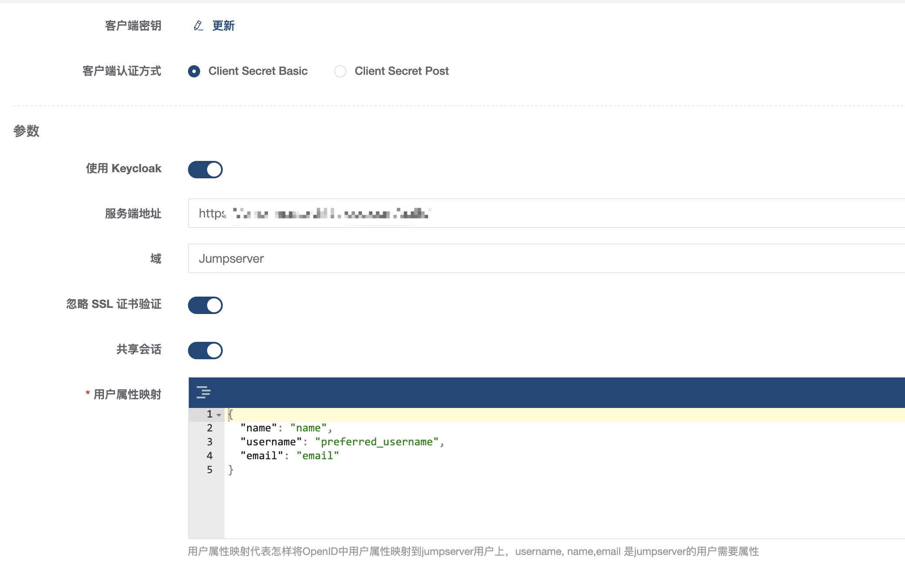Click the "email" mapping value on line 4
Image resolution: width=905 pixels, height=588 pixels.
(318, 456)
